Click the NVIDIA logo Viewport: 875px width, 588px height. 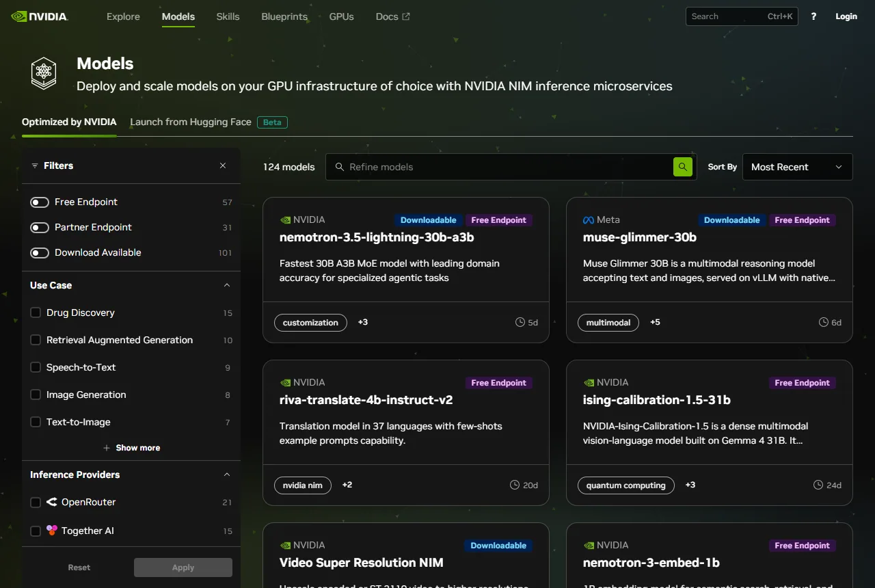click(40, 16)
